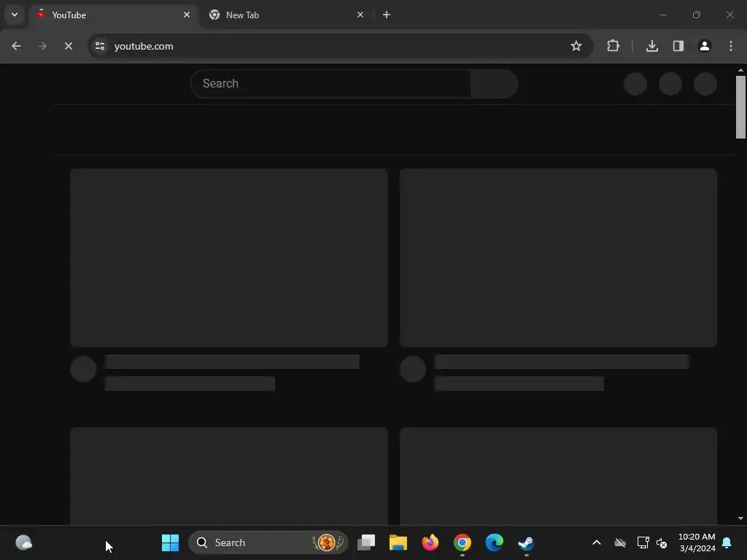
Task: Click the page vertical scrollbar thumb
Action: 740,107
